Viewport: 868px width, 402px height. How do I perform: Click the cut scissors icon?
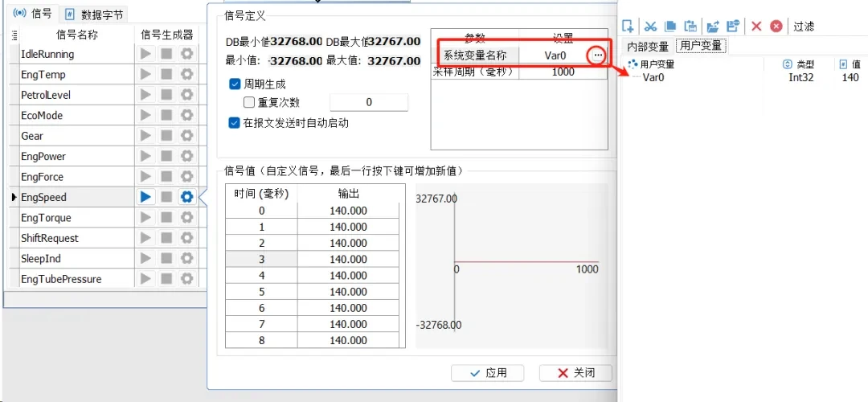tap(650, 26)
